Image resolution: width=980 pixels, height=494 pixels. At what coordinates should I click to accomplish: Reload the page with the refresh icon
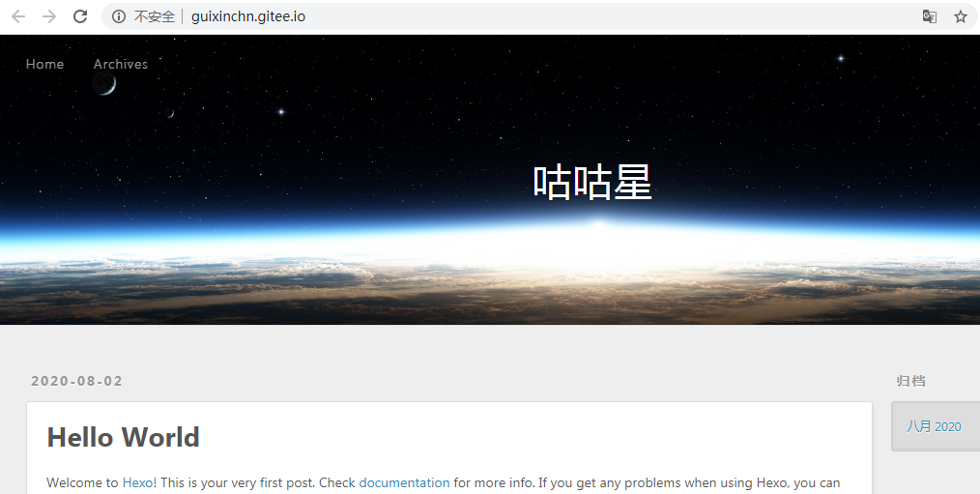click(80, 16)
